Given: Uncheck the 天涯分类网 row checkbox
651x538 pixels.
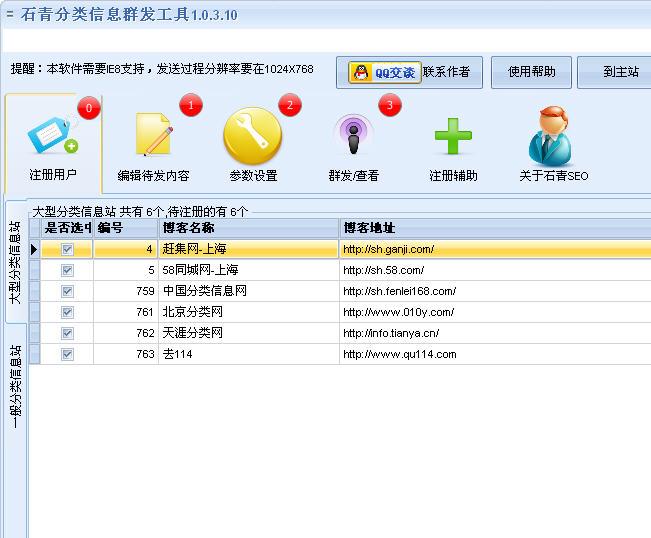Looking at the screenshot, I should 67,333.
